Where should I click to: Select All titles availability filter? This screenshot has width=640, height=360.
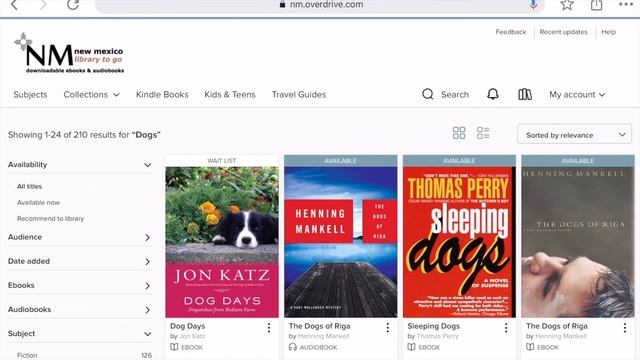pyautogui.click(x=29, y=187)
